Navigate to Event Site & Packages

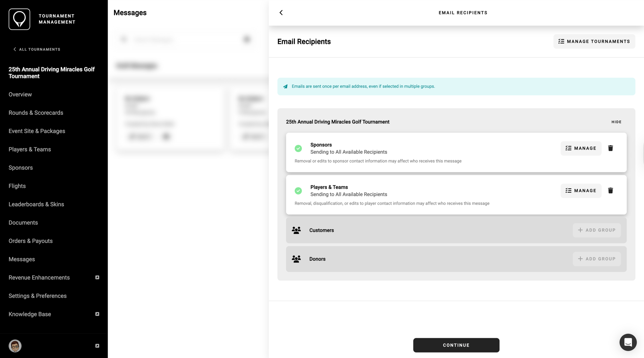click(x=37, y=131)
